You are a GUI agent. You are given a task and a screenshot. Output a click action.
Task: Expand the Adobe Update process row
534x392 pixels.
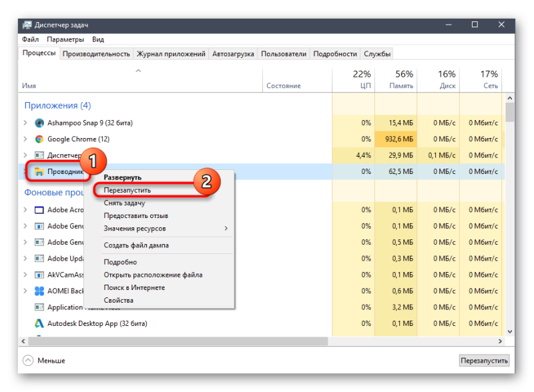25,259
